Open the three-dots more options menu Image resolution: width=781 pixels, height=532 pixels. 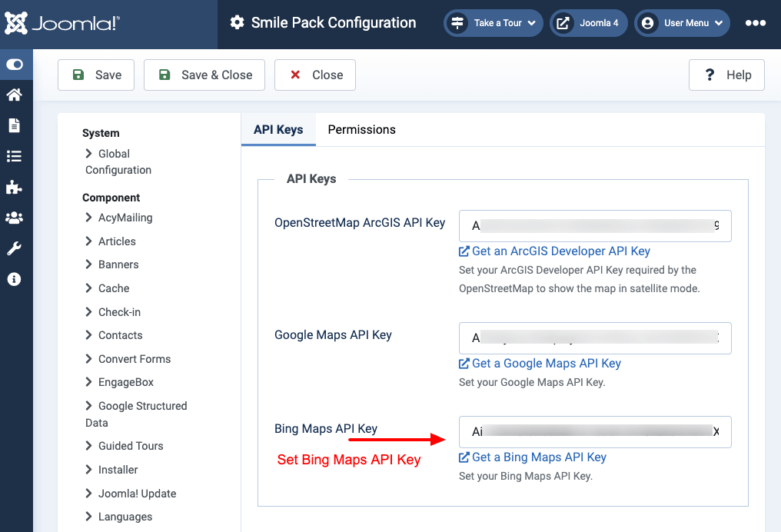click(x=755, y=23)
